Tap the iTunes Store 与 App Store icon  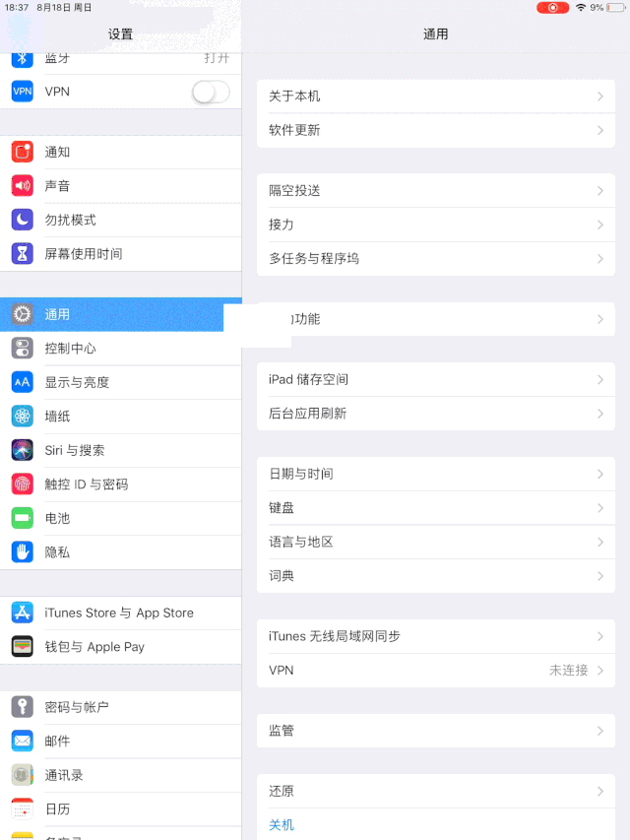pyautogui.click(x=22, y=613)
